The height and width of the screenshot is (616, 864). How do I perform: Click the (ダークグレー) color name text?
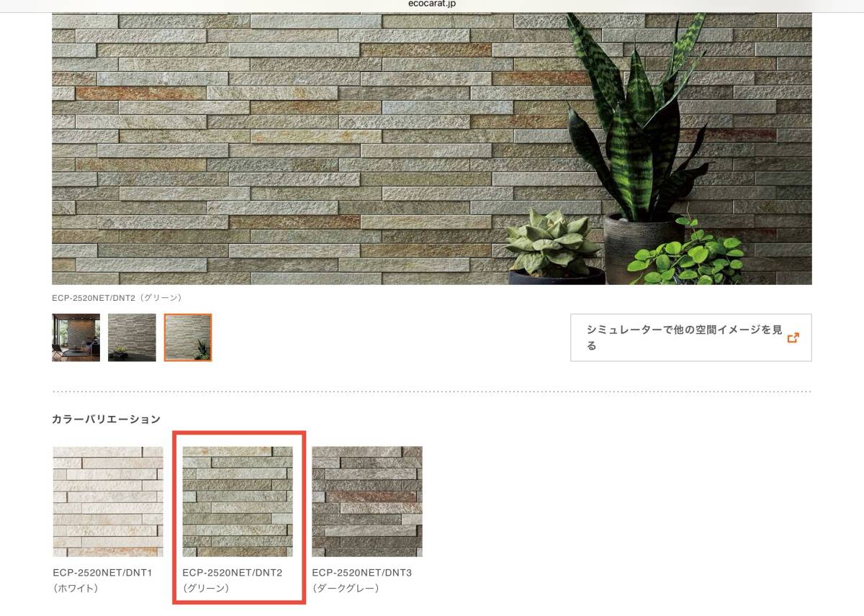[x=346, y=588]
